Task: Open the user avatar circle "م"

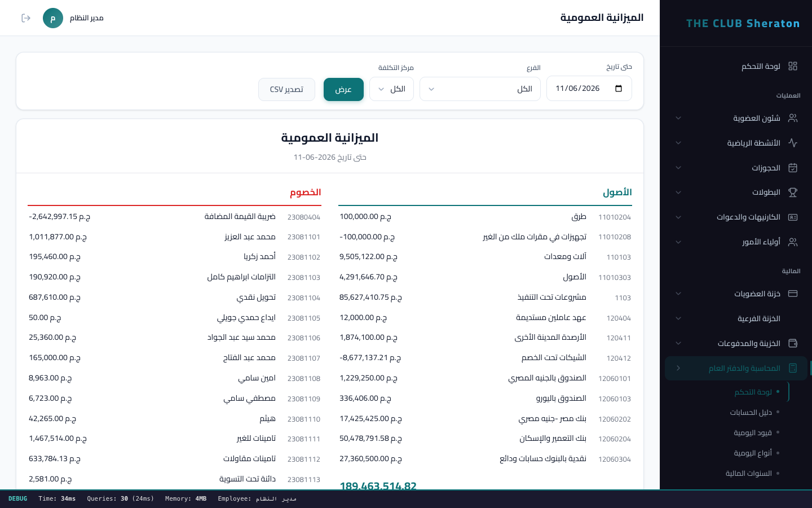Action: click(53, 18)
